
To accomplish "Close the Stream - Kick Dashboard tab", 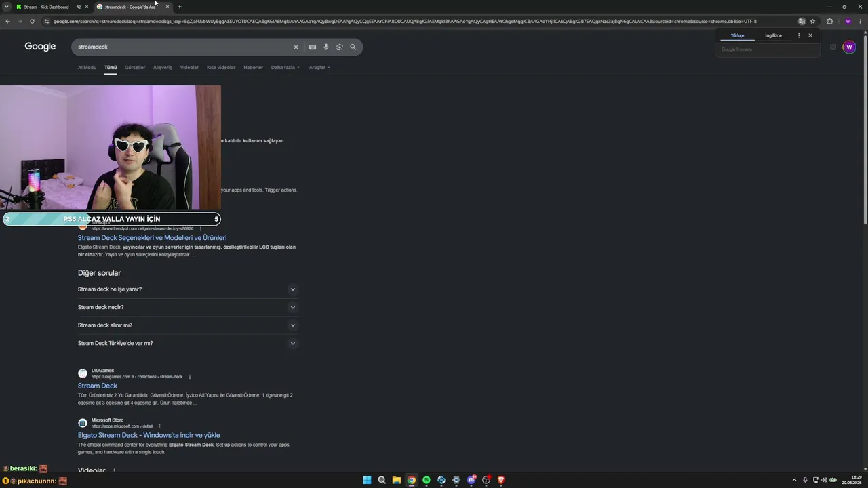I will tap(87, 7).
